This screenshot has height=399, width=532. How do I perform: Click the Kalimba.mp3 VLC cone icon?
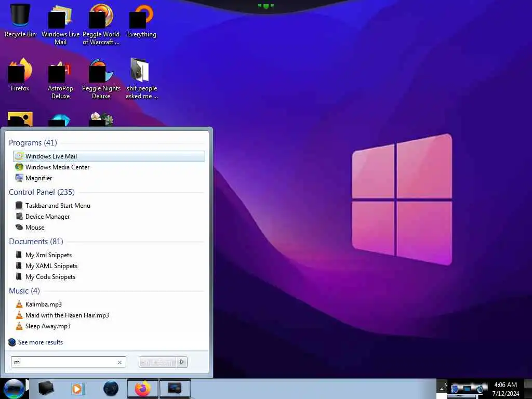19,304
